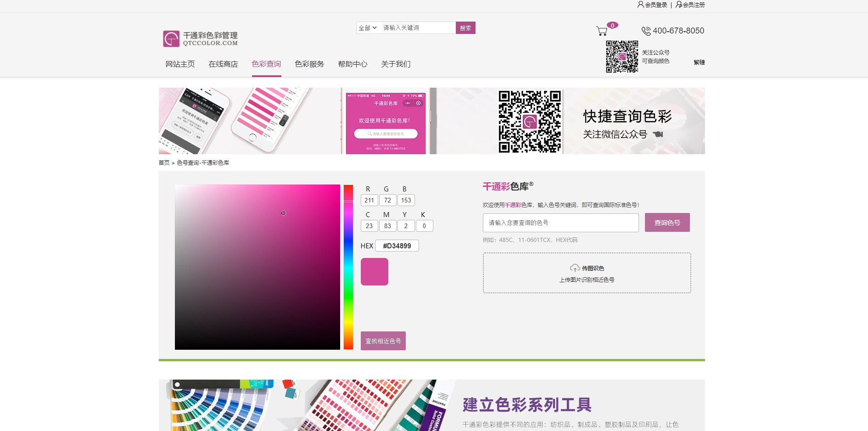This screenshot has width=868, height=431.
Task: Open the 色彩服务 navigation item
Action: (x=309, y=64)
